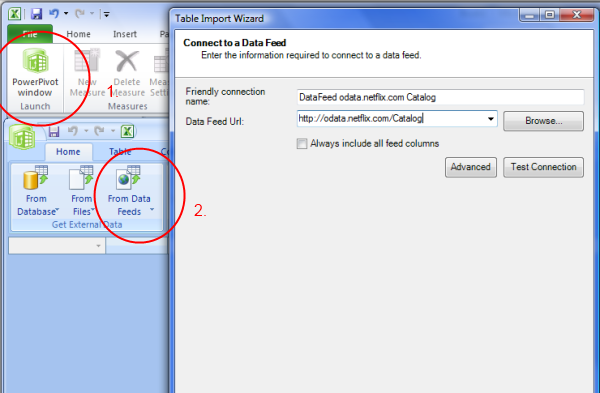The width and height of the screenshot is (600, 393).
Task: Select the From Files import icon
Action: coord(81,178)
